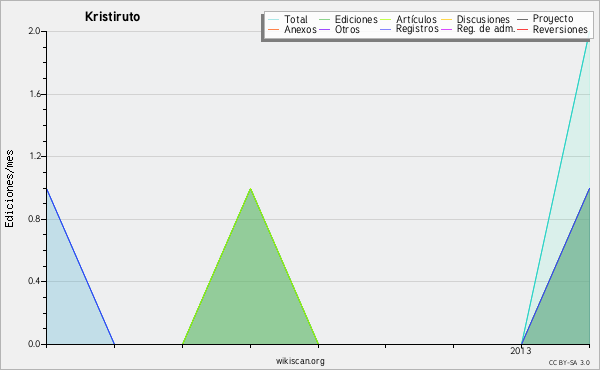Image resolution: width=600 pixels, height=370 pixels.
Task: Click the wikiscan.org text
Action: click(x=300, y=360)
